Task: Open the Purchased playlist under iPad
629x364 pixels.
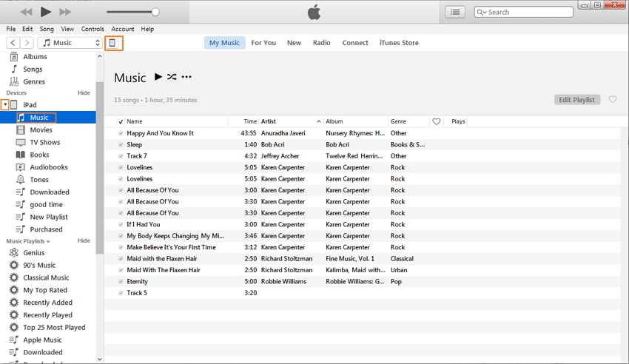Action: (x=46, y=229)
